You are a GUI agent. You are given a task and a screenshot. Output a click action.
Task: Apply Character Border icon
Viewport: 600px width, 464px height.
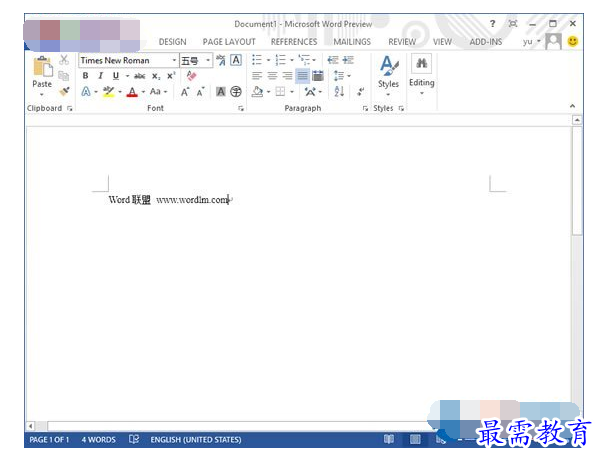pyautogui.click(x=236, y=60)
